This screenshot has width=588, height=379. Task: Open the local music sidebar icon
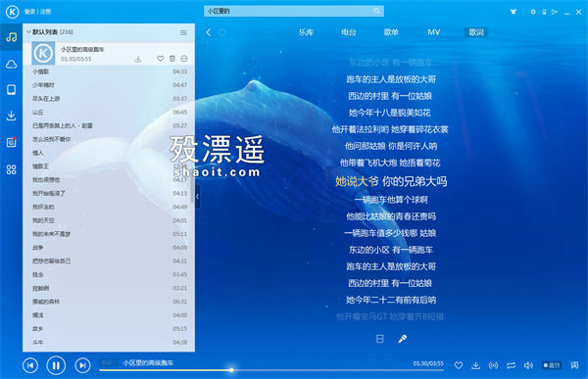(11, 37)
